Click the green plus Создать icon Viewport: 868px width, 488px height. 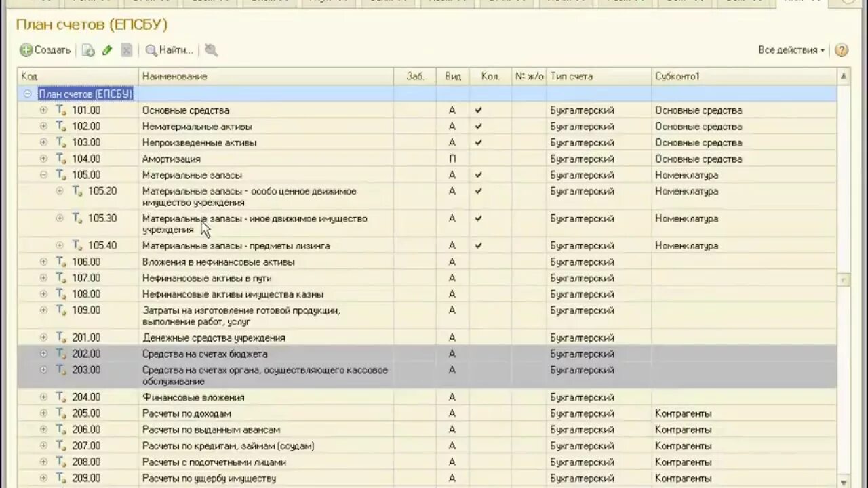pos(26,49)
